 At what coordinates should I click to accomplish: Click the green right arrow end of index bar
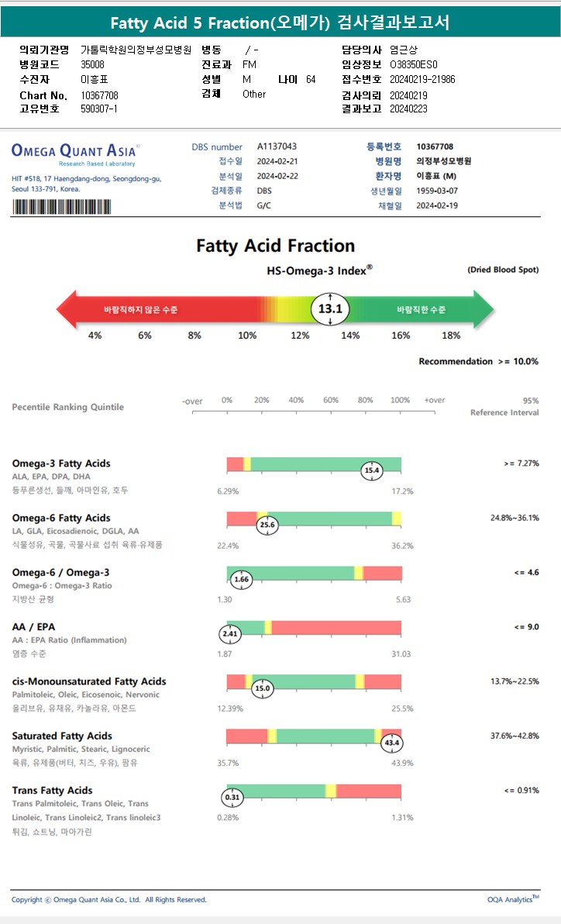coord(484,309)
